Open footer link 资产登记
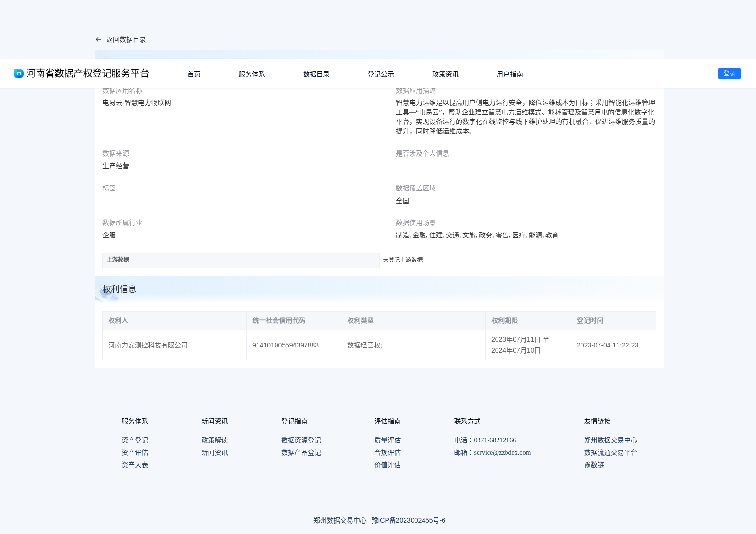 135,440
